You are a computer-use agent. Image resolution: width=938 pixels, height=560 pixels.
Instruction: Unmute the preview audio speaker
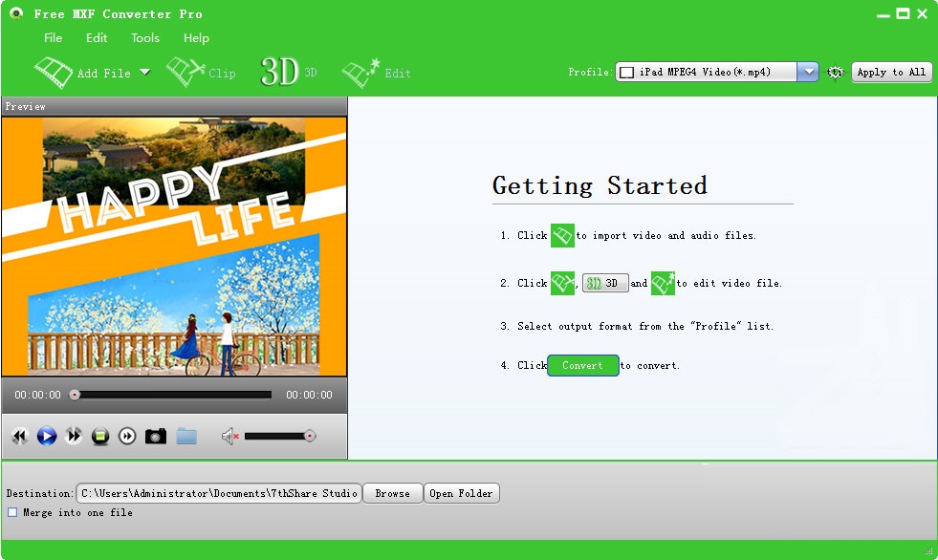(x=228, y=436)
